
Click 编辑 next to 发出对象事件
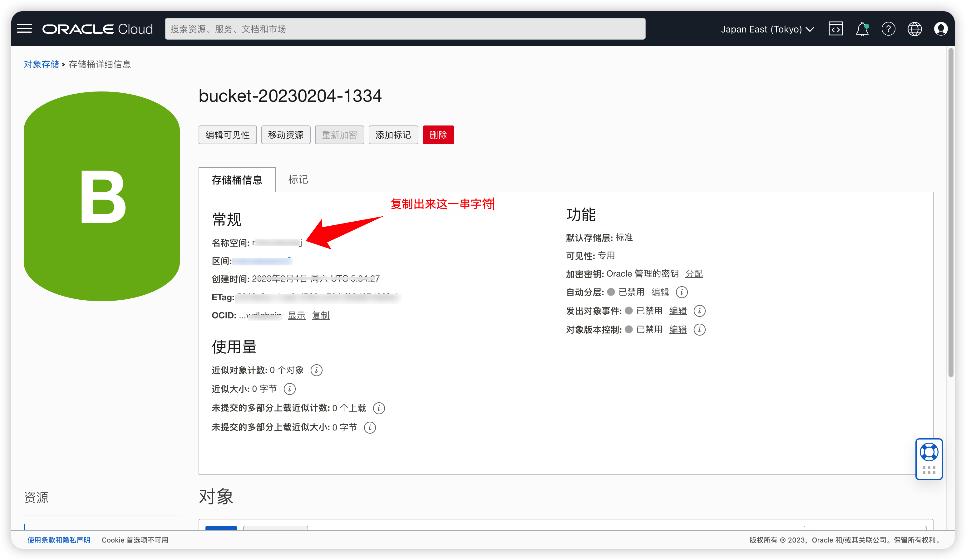pos(678,311)
